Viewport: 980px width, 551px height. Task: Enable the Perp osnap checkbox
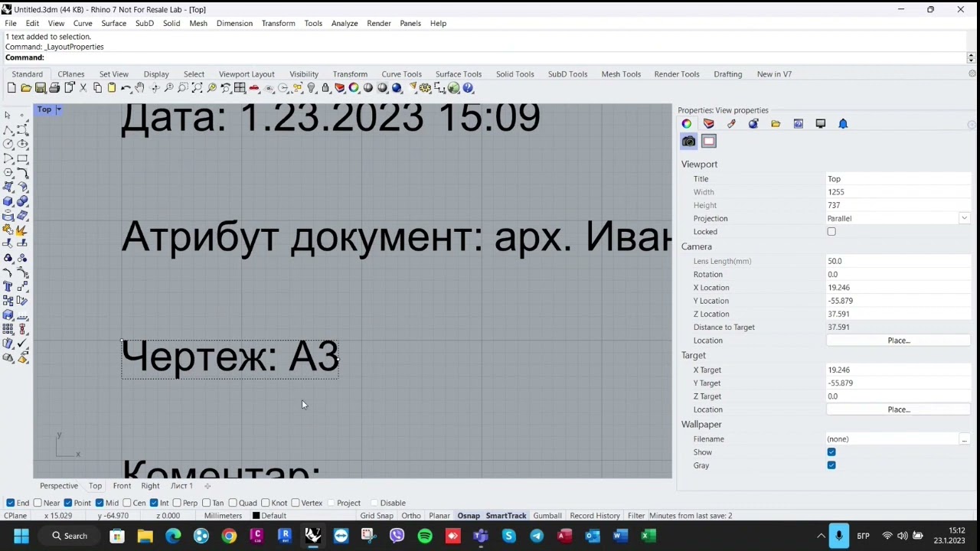[177, 503]
